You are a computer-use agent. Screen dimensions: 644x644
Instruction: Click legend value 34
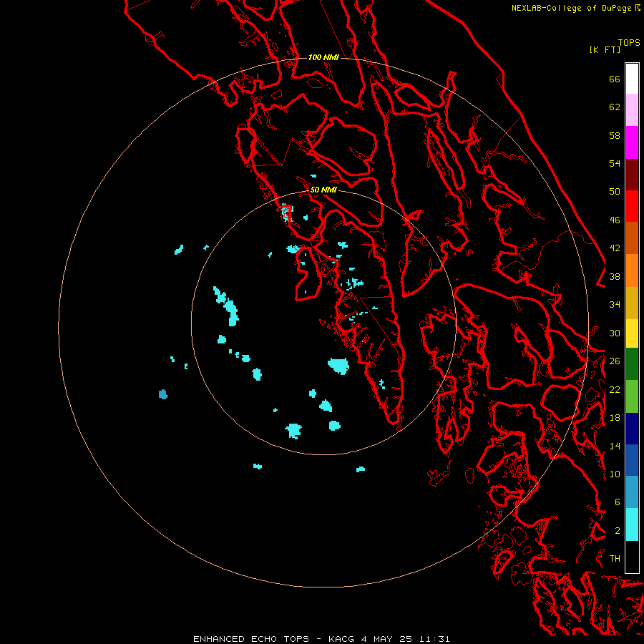pyautogui.click(x=615, y=305)
